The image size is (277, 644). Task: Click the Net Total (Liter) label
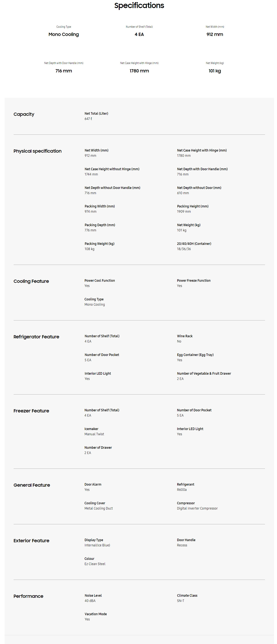pyautogui.click(x=96, y=114)
